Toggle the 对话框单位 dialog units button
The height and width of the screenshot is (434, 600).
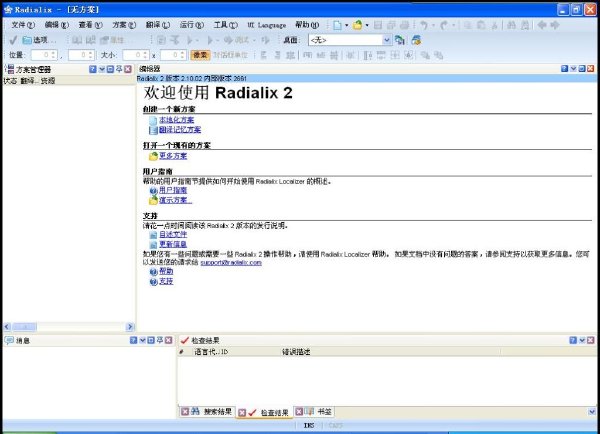[230, 55]
